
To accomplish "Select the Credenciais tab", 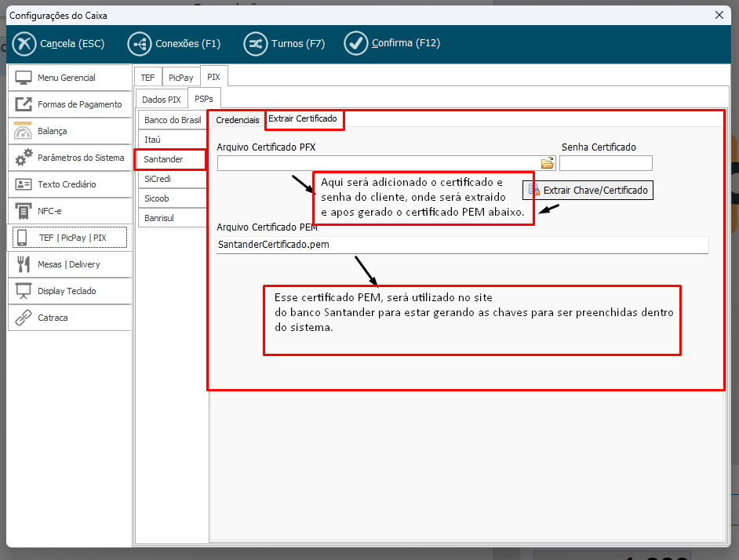I will (x=237, y=120).
